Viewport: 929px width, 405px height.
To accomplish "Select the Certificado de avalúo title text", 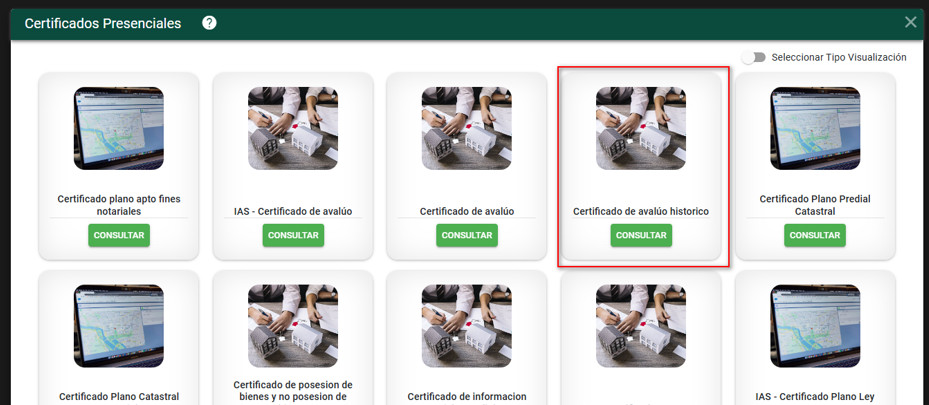I will (x=467, y=211).
